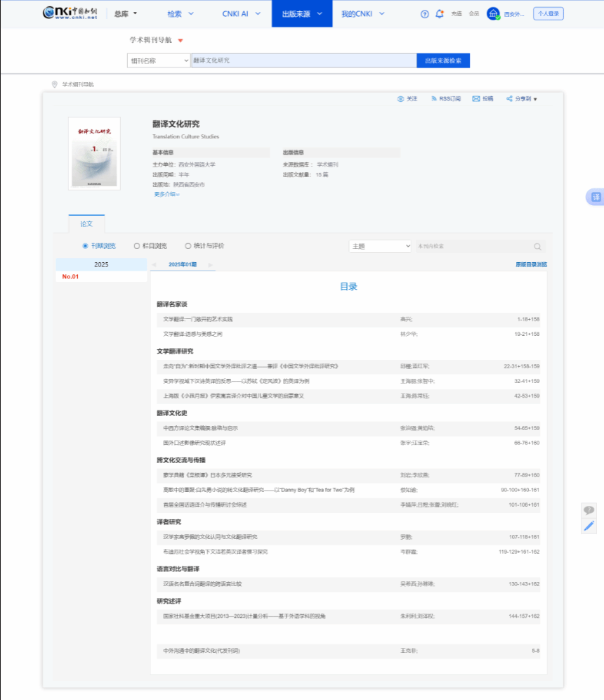The width and height of the screenshot is (604, 700).
Task: Open the 总库 dropdown
Action: [x=126, y=14]
